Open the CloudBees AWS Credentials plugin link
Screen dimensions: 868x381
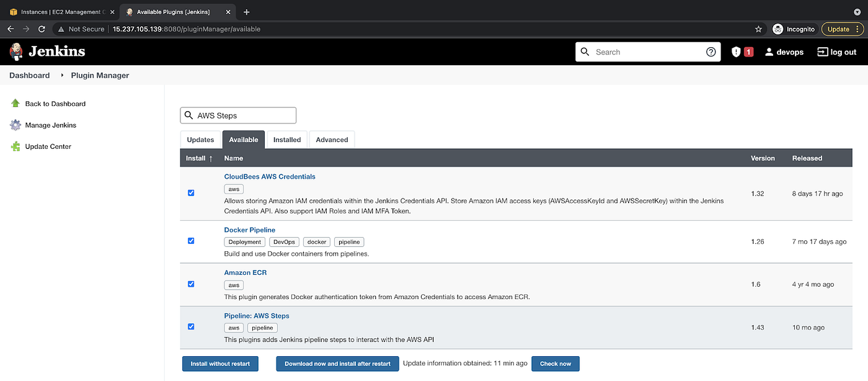[270, 176]
